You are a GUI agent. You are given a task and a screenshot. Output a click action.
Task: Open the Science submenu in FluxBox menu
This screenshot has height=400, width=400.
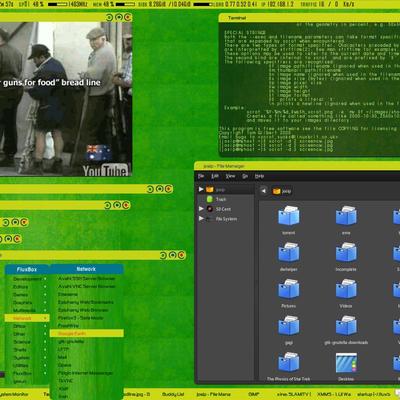point(27,342)
